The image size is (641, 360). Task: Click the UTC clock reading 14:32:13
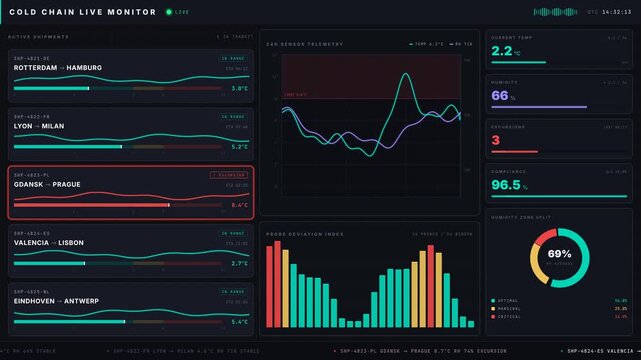(x=616, y=12)
